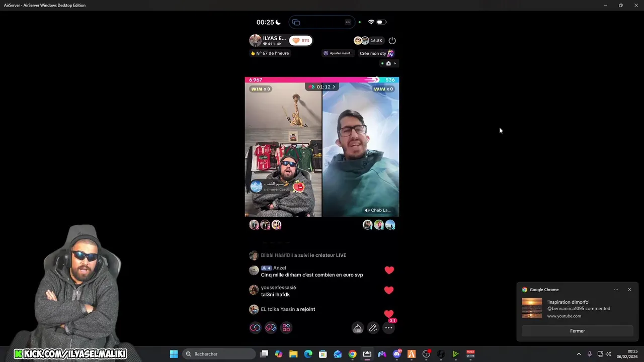Open File Explorer from the taskbar

[293, 354]
